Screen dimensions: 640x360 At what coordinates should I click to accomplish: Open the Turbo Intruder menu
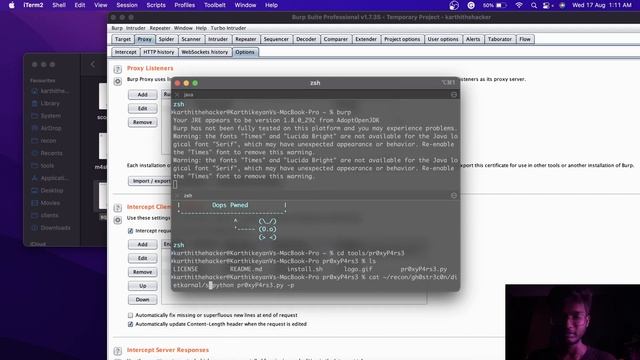coord(228,28)
